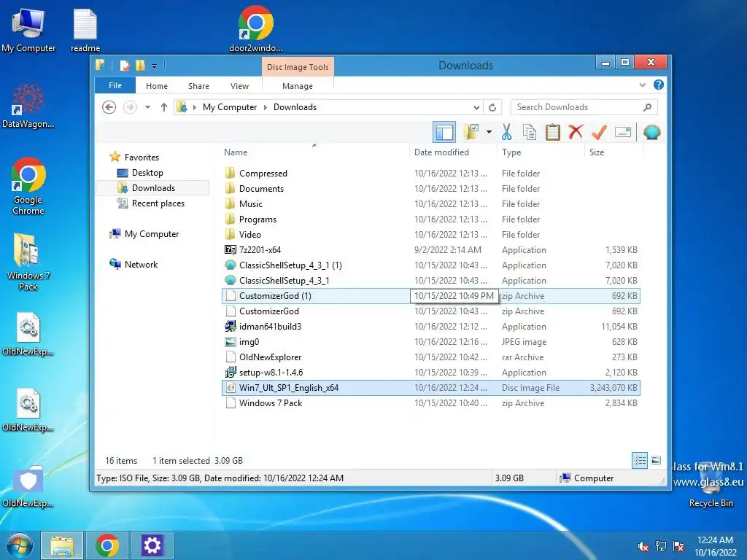Open the recent locations dropdown
The width and height of the screenshot is (747, 560).
tap(147, 107)
